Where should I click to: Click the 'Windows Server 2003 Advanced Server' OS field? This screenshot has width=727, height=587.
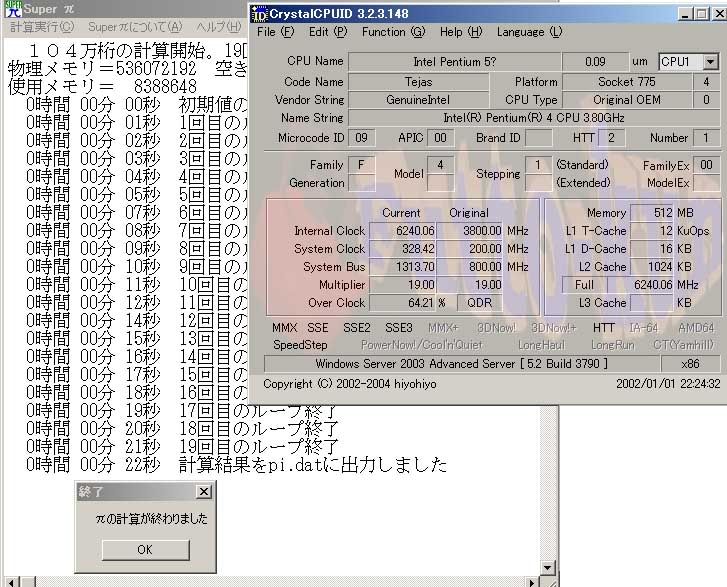(462, 364)
